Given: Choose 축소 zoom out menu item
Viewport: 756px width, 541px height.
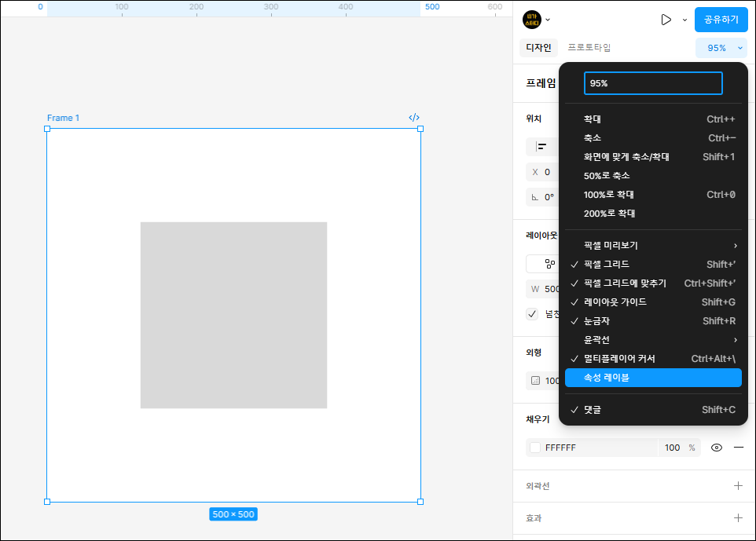Looking at the screenshot, I should pyautogui.click(x=653, y=137).
